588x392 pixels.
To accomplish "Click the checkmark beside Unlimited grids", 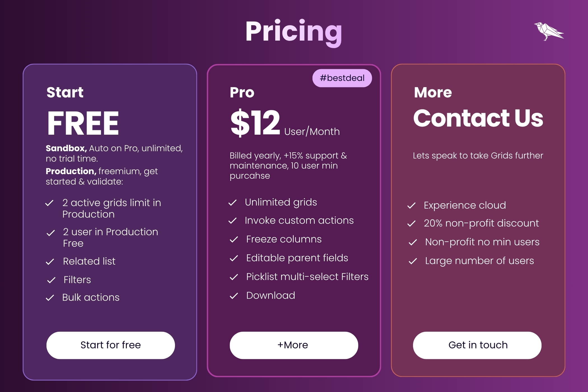I will [233, 202].
